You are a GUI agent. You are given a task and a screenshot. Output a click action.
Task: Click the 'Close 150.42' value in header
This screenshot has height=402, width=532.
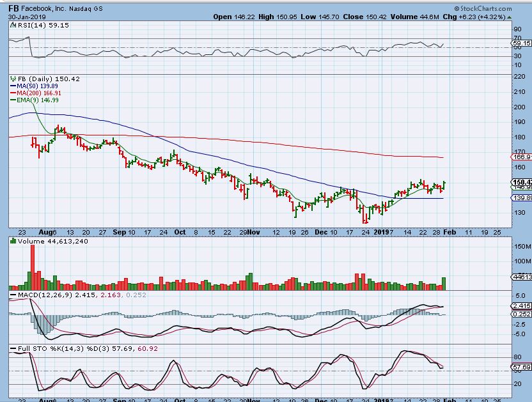pos(364,17)
